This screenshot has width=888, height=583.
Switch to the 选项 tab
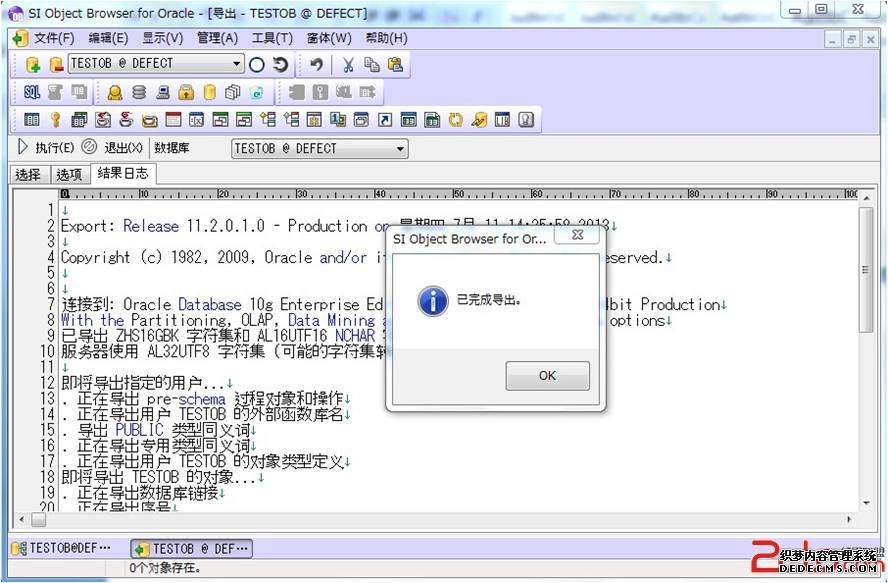[69, 174]
